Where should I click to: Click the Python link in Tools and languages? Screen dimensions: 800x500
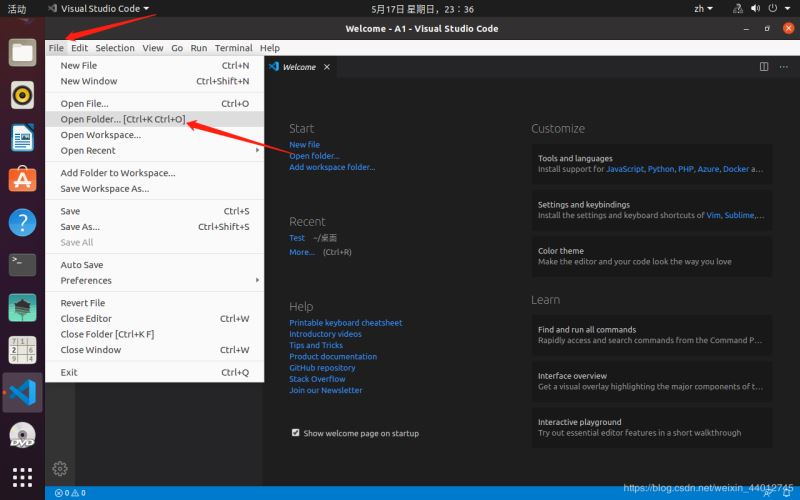[x=661, y=169]
